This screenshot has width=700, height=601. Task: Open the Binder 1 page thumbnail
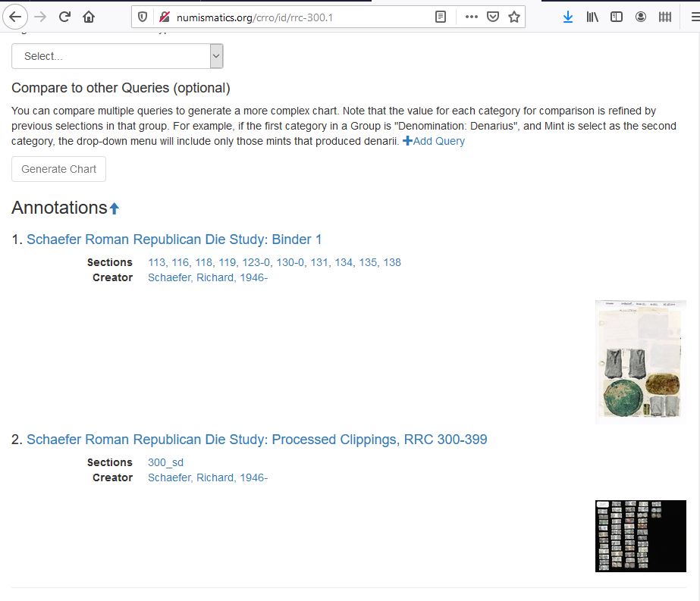[640, 359]
